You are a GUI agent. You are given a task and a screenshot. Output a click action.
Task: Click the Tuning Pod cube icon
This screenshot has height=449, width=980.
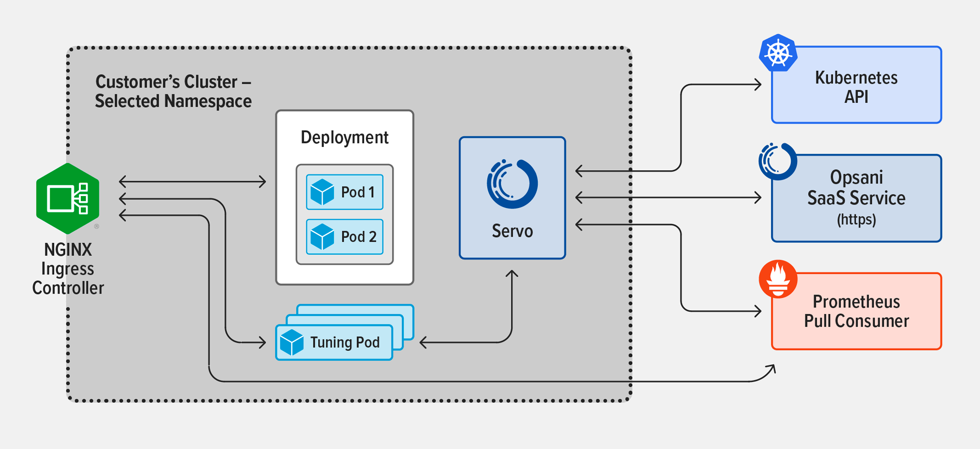click(291, 342)
